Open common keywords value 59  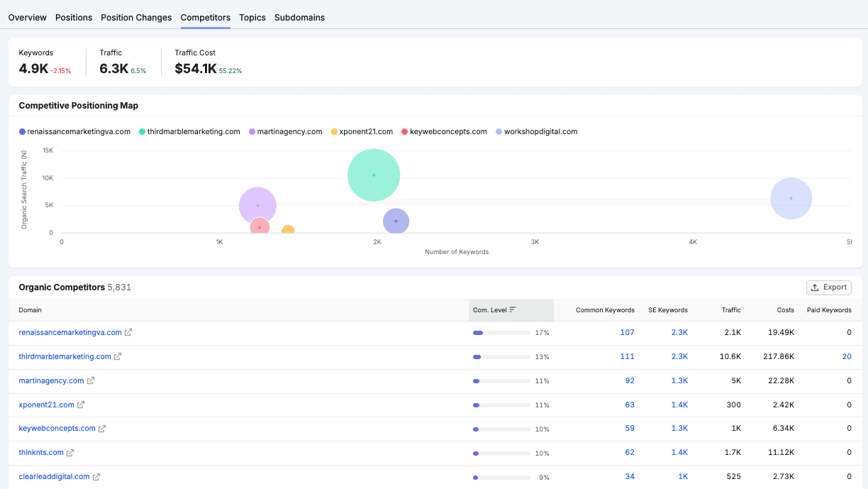(630, 429)
